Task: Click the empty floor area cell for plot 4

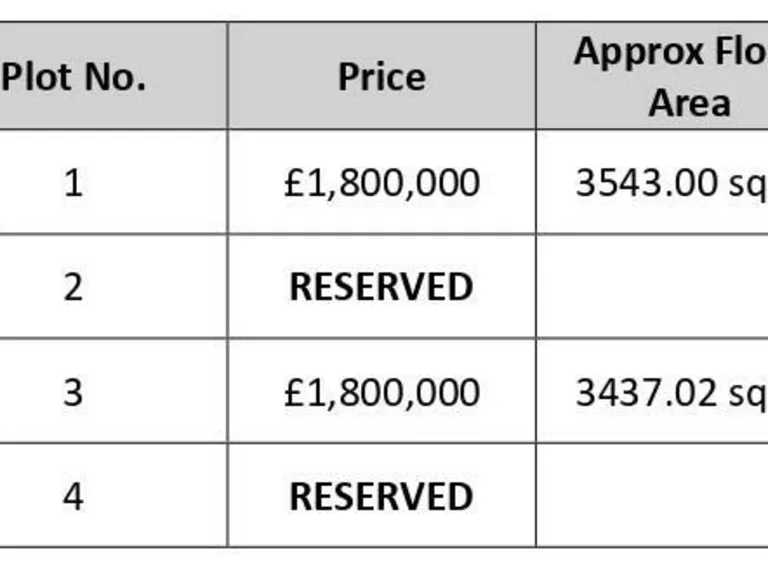Action: [652, 496]
